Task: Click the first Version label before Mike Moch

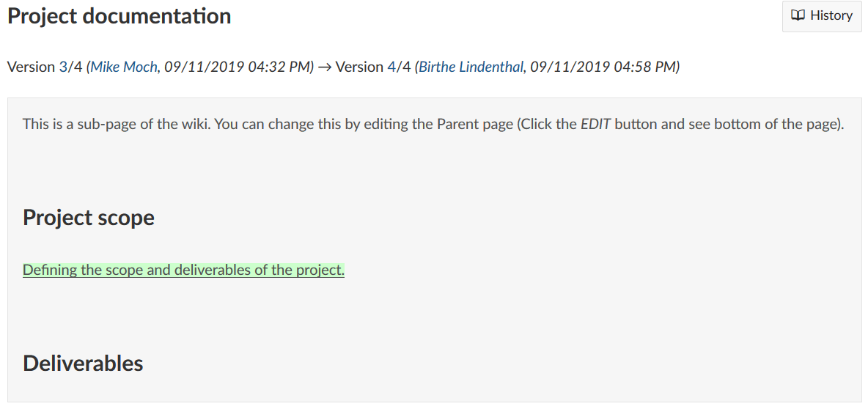Action: tap(31, 67)
